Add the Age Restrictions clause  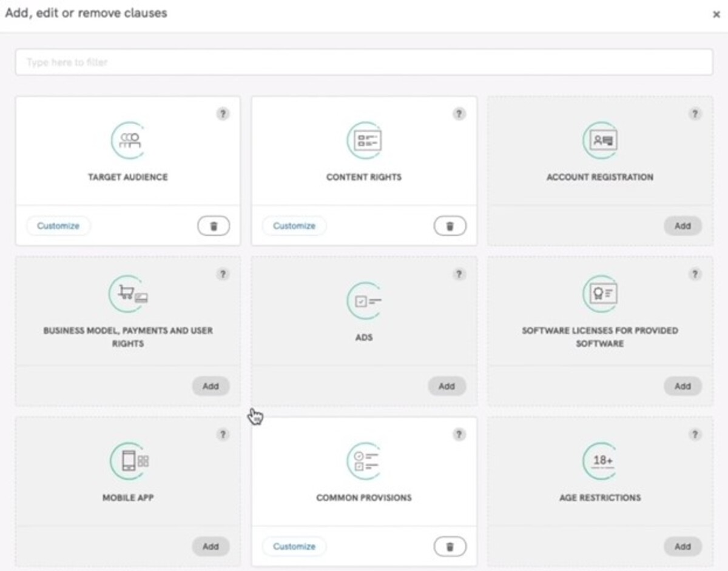682,546
